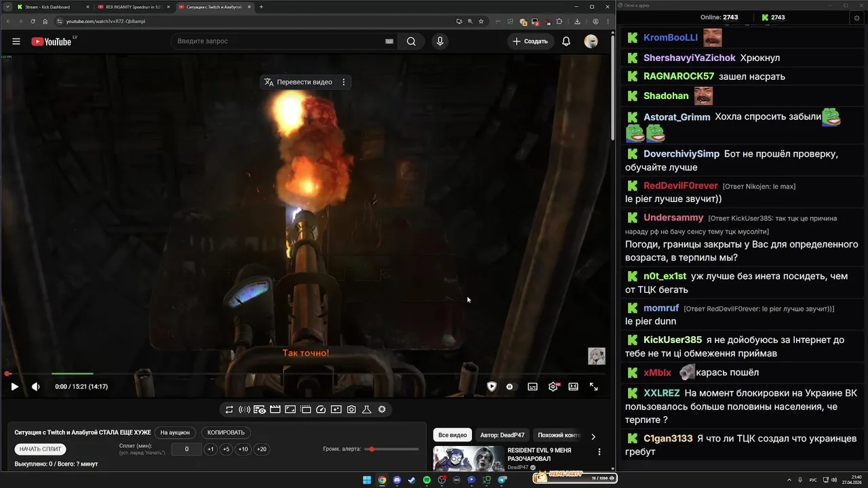Bookmark this page with star icon
The height and width of the screenshot is (488, 868).
pyautogui.click(x=481, y=21)
